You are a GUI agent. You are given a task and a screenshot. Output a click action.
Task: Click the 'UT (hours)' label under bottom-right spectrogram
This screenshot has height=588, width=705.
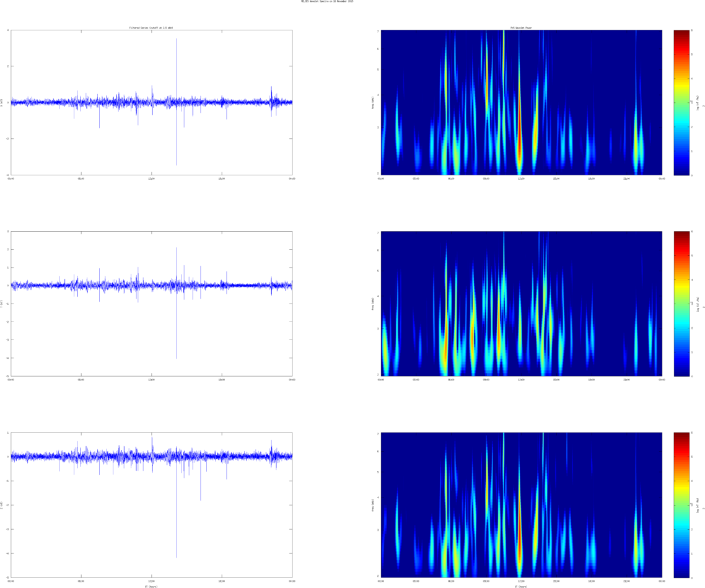[521, 586]
